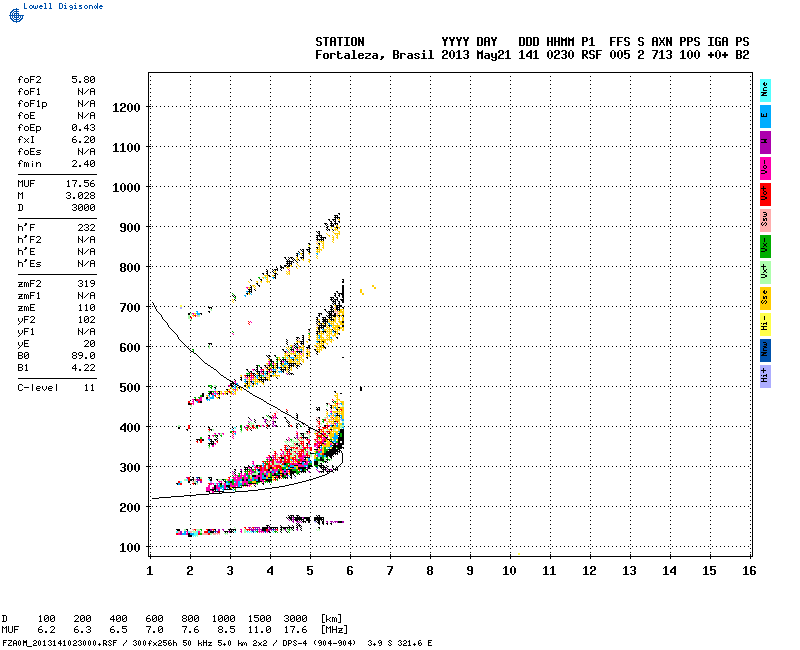
Task: Click the 1200 label on height axis
Action: [x=126, y=108]
